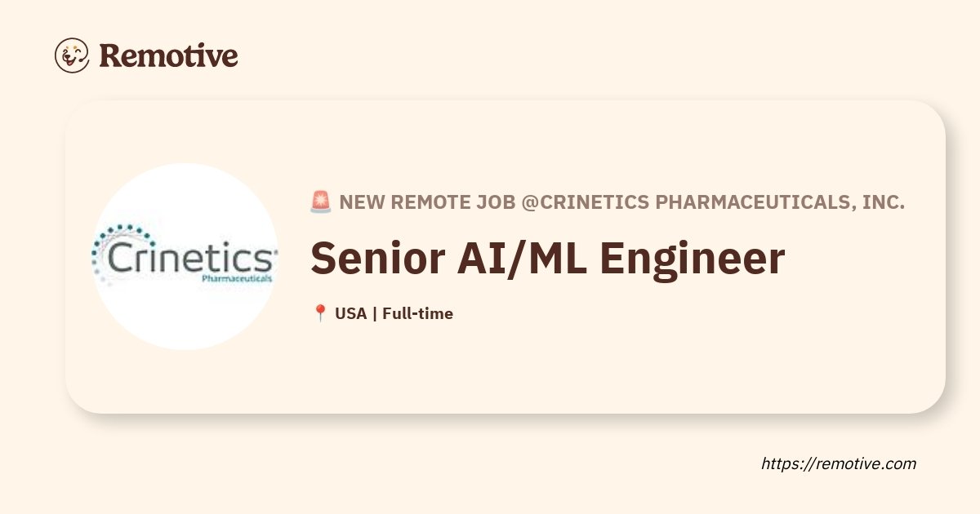Click the Full-time job type label
Screen dimensions: 980x514
pos(417,313)
